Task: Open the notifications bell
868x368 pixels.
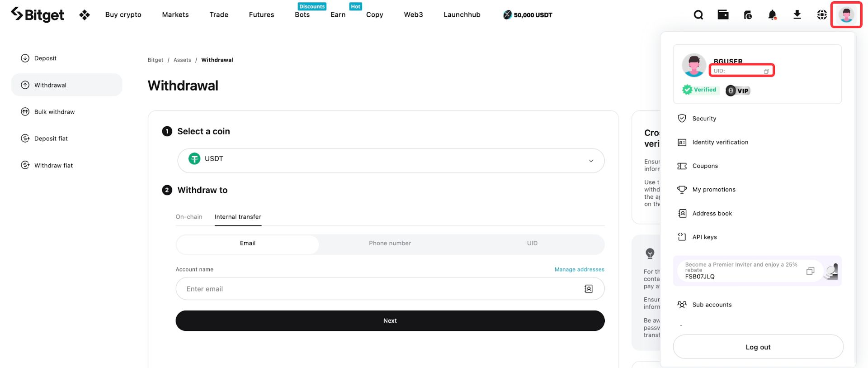Action: pos(773,15)
